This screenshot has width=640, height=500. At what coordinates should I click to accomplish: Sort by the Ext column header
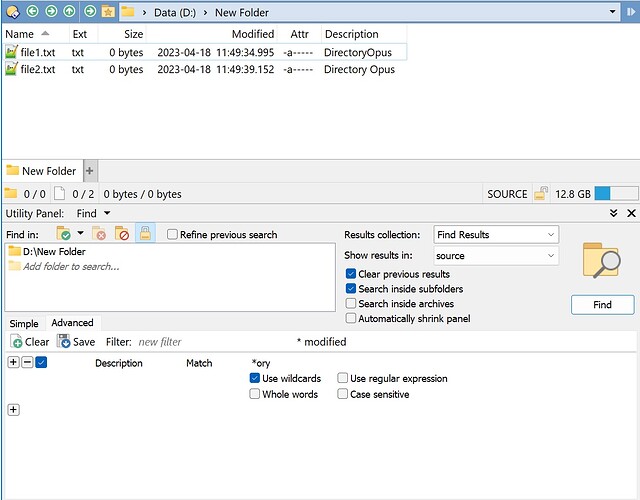[83, 34]
